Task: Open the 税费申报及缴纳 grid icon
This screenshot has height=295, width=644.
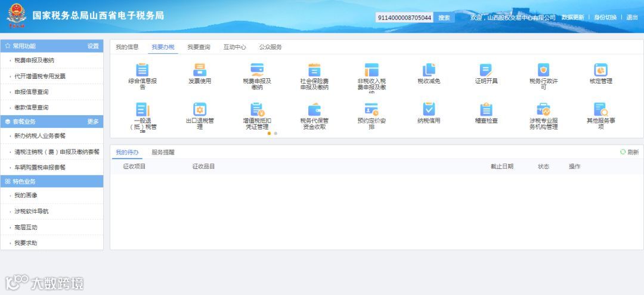Action: click(257, 69)
